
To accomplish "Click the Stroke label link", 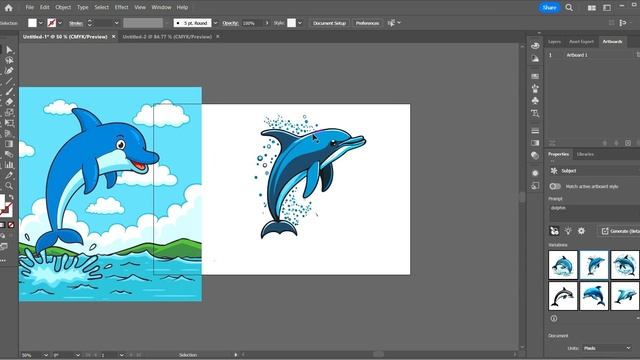I will pos(76,23).
